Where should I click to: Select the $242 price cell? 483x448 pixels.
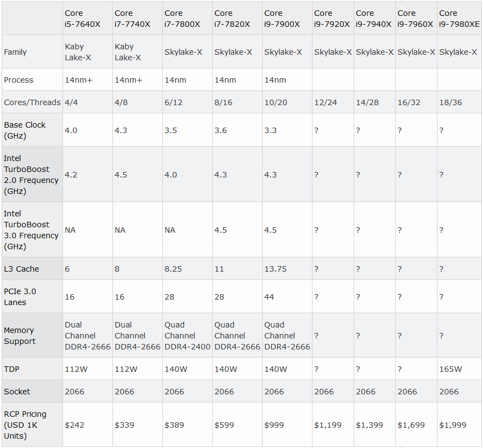88,424
